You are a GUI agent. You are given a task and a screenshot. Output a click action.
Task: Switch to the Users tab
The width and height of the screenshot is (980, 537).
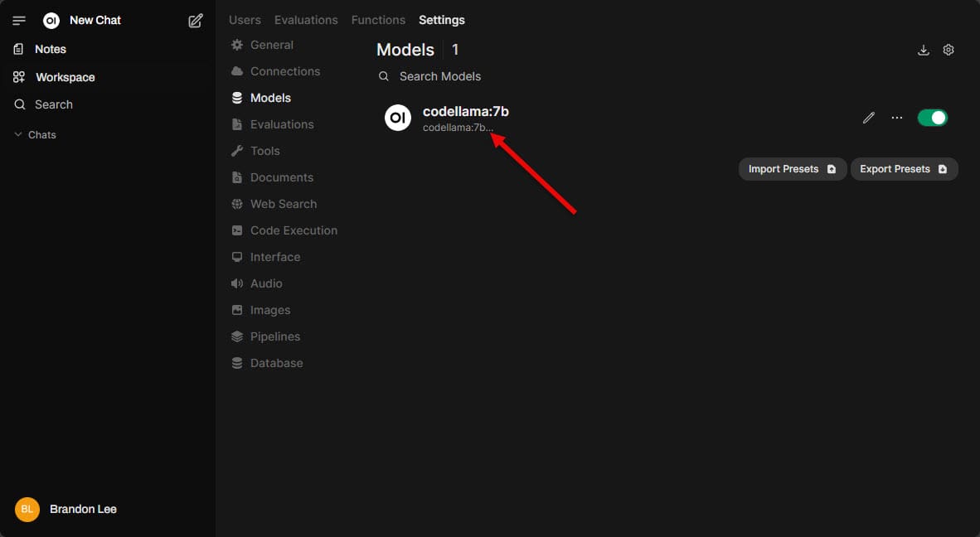click(x=245, y=20)
